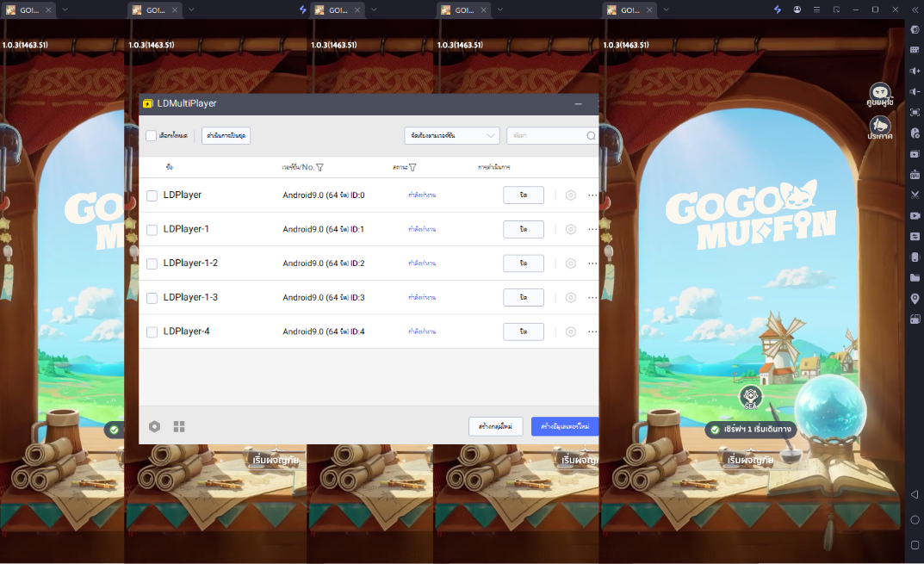Toggle fullscreen icon in right sidebar
The image size is (924, 564).
point(915,112)
